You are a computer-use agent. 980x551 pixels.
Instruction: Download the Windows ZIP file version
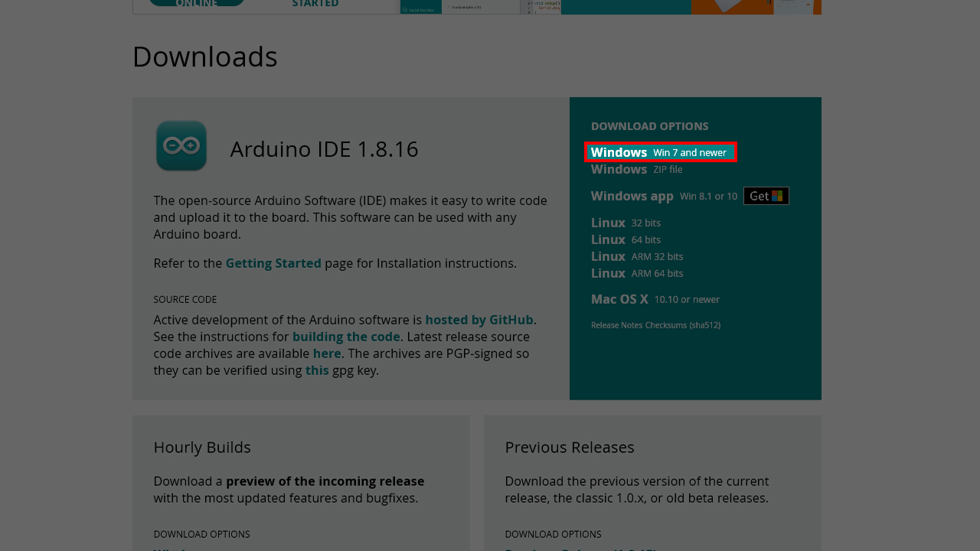coord(636,169)
